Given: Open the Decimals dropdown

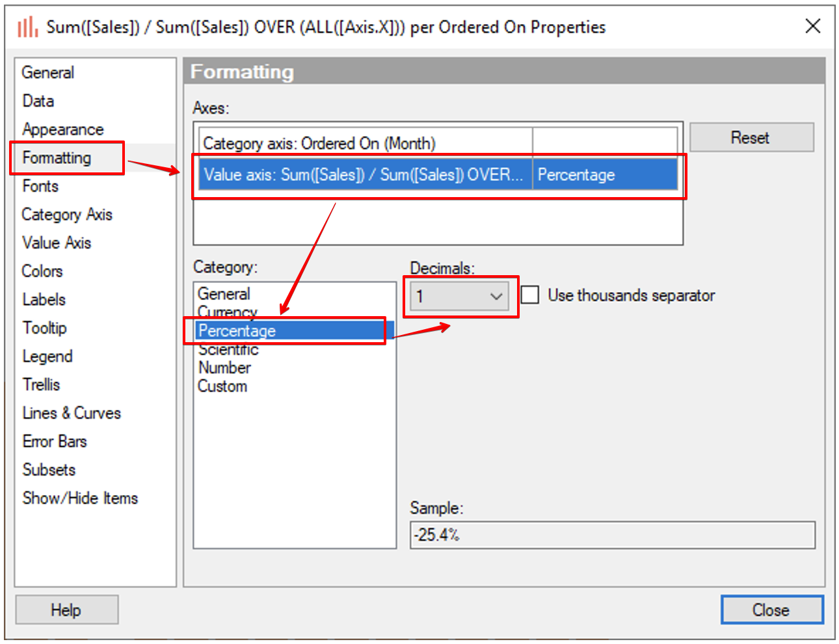Looking at the screenshot, I should coord(459,297).
